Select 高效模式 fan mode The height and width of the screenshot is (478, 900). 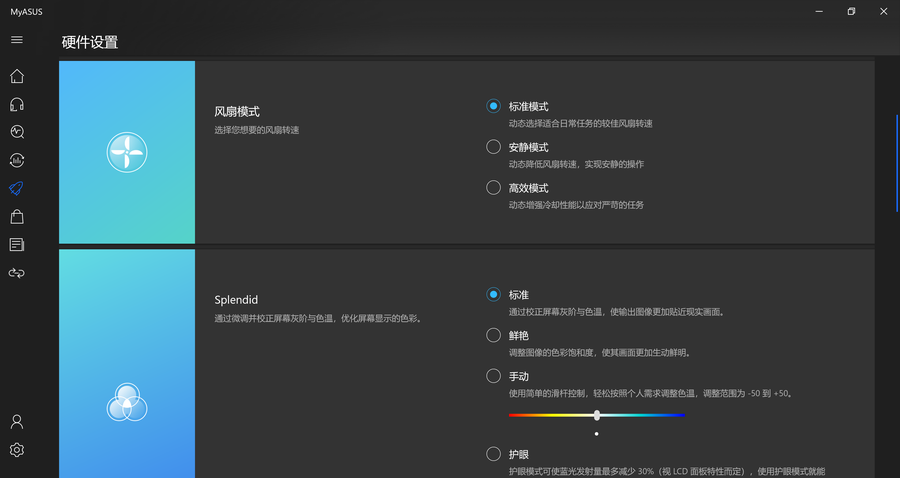coord(493,188)
